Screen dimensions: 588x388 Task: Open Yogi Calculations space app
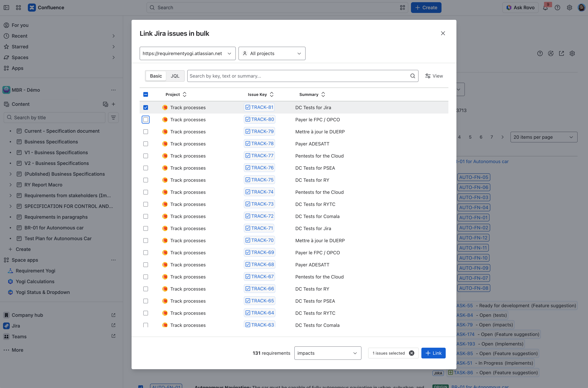[x=35, y=282]
